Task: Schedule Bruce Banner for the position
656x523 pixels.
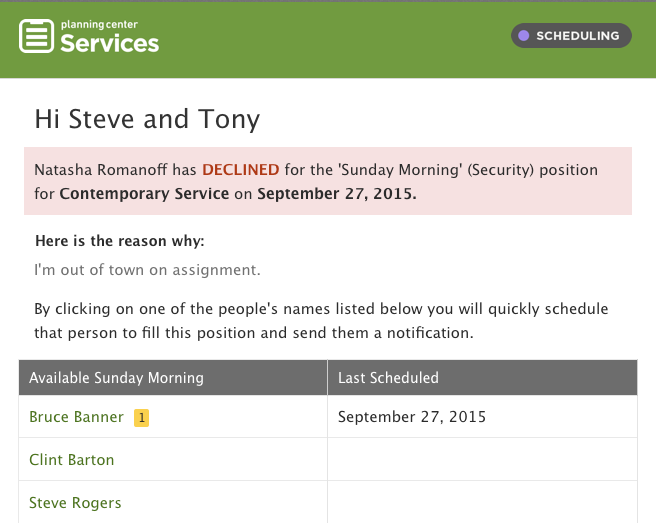Action: click(x=76, y=417)
